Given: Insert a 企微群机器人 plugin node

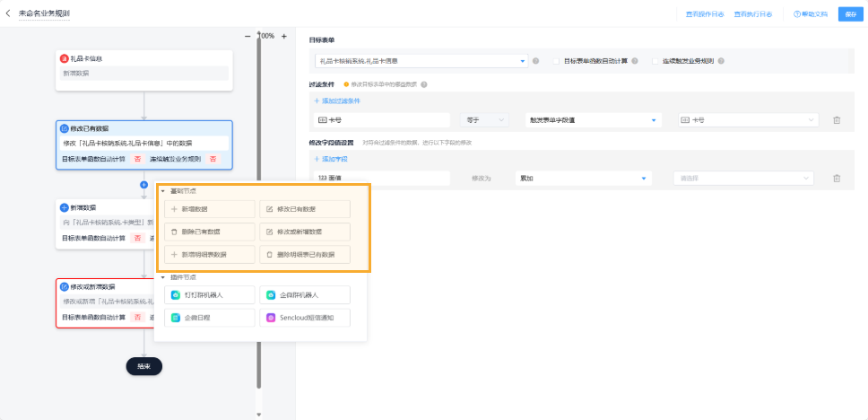Looking at the screenshot, I should coord(305,294).
